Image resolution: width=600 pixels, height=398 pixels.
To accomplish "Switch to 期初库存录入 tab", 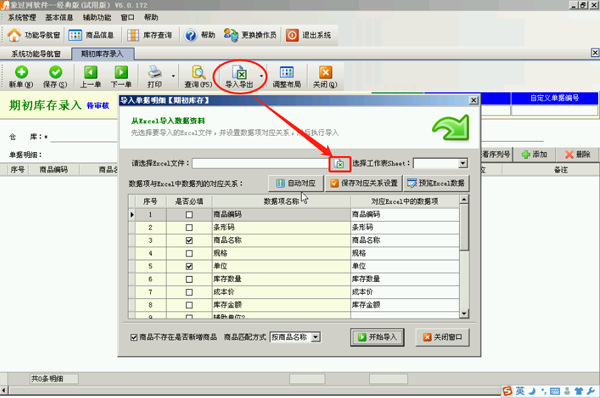I will point(102,54).
